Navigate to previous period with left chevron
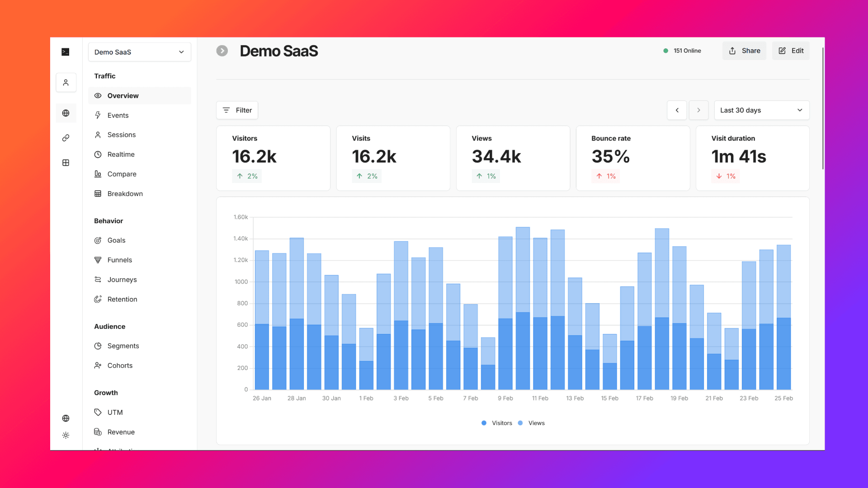Viewport: 868px width, 488px height. coord(677,110)
